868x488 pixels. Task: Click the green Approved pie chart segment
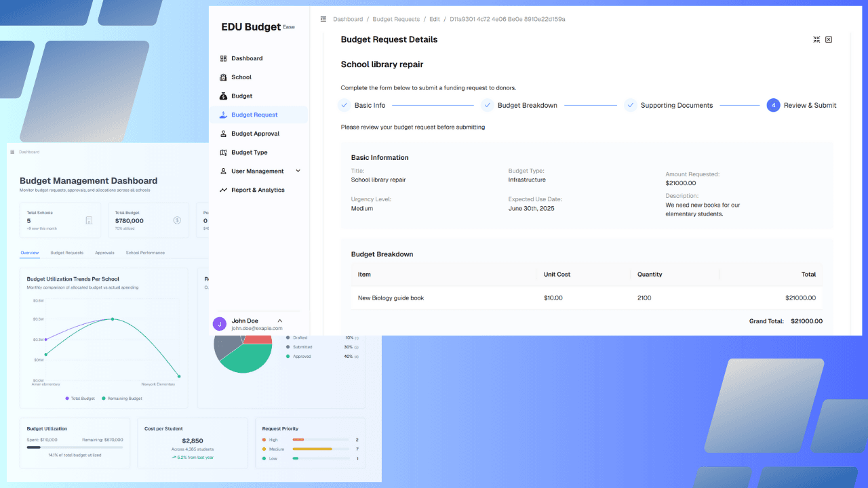(x=243, y=358)
